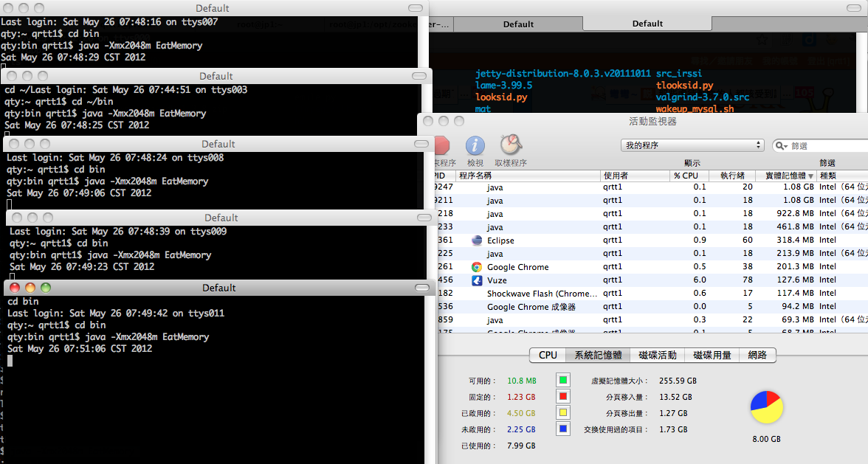Click the 255.59 GB virtual memory value
Image resolution: width=868 pixels, height=464 pixels.
click(678, 381)
